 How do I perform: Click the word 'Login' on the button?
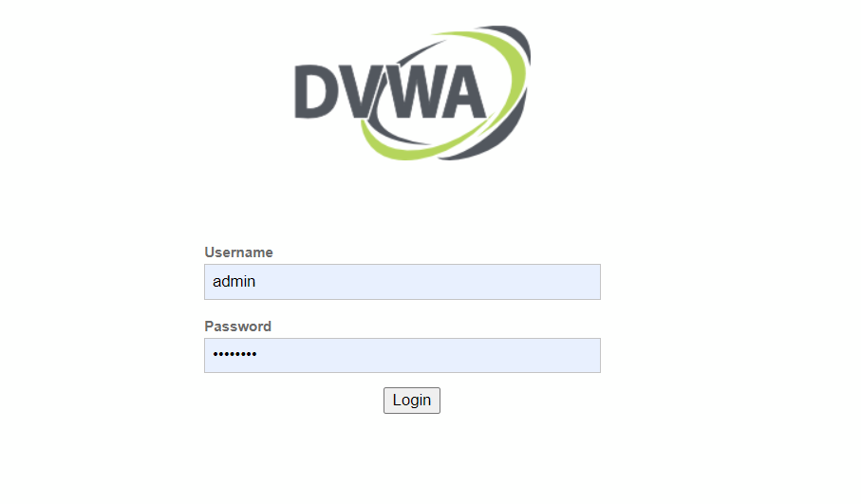(x=412, y=401)
